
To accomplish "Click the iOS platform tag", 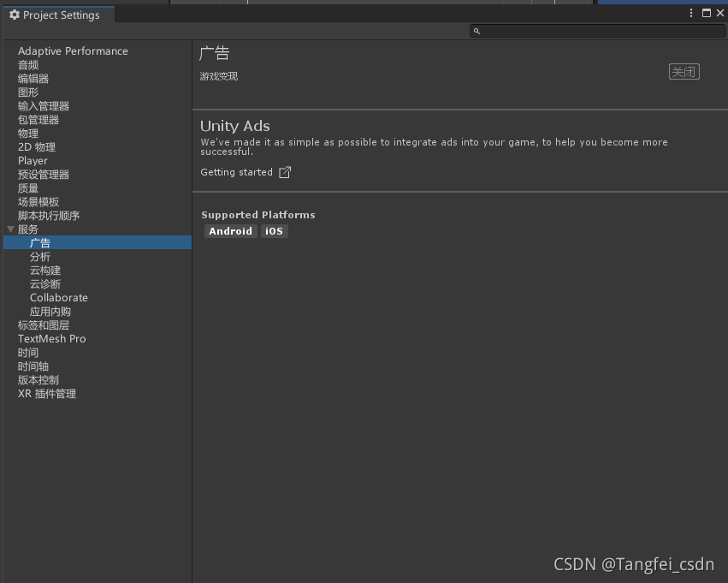I will click(274, 231).
